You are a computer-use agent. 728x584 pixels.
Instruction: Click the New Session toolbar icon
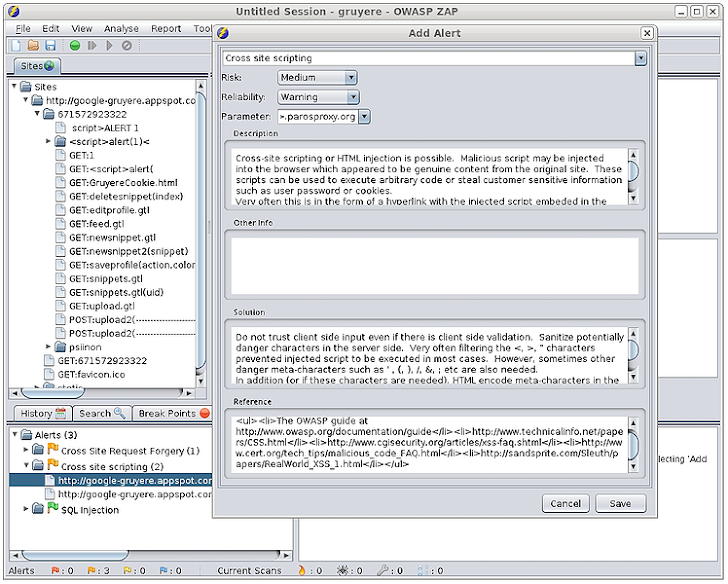point(16,45)
